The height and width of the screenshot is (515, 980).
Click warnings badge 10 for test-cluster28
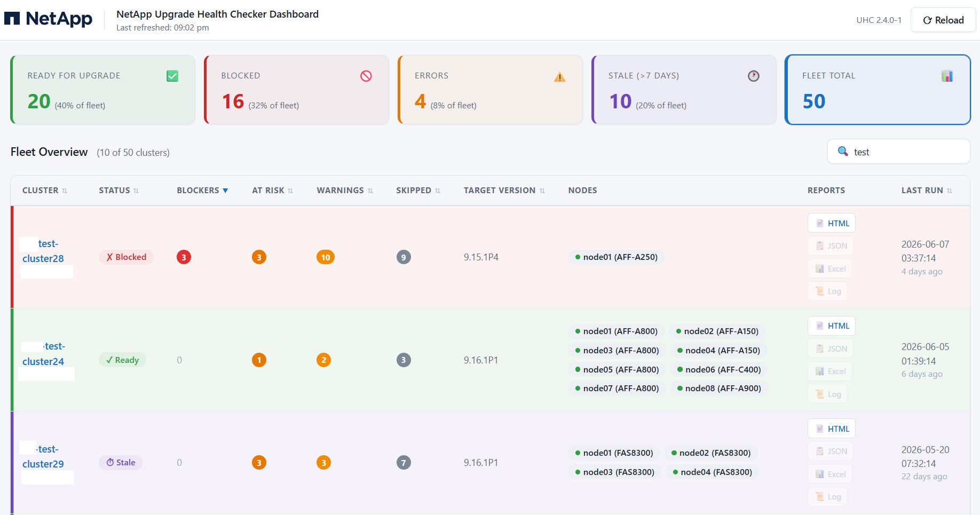[x=326, y=257]
